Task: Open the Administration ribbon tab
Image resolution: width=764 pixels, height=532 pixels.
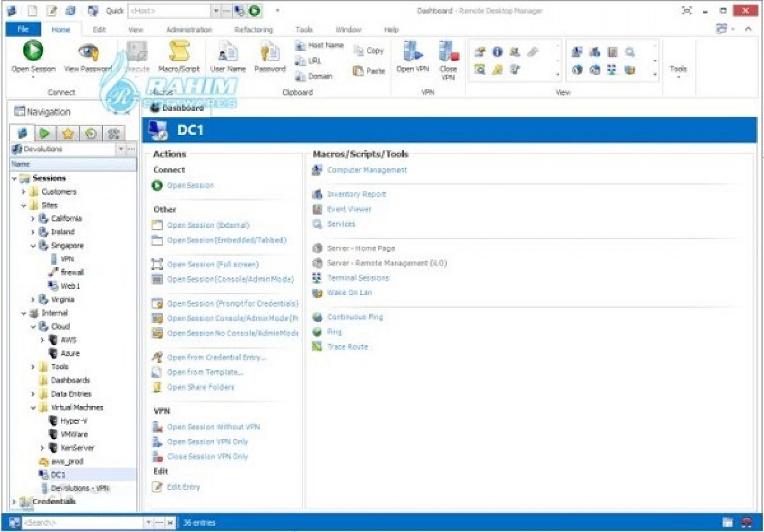Action: click(x=189, y=30)
